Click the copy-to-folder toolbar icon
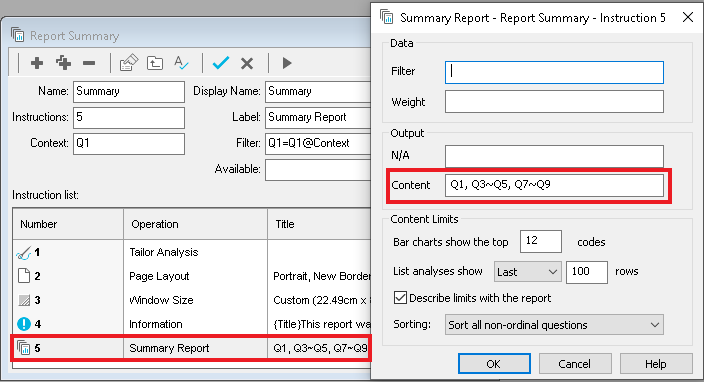 coord(155,63)
